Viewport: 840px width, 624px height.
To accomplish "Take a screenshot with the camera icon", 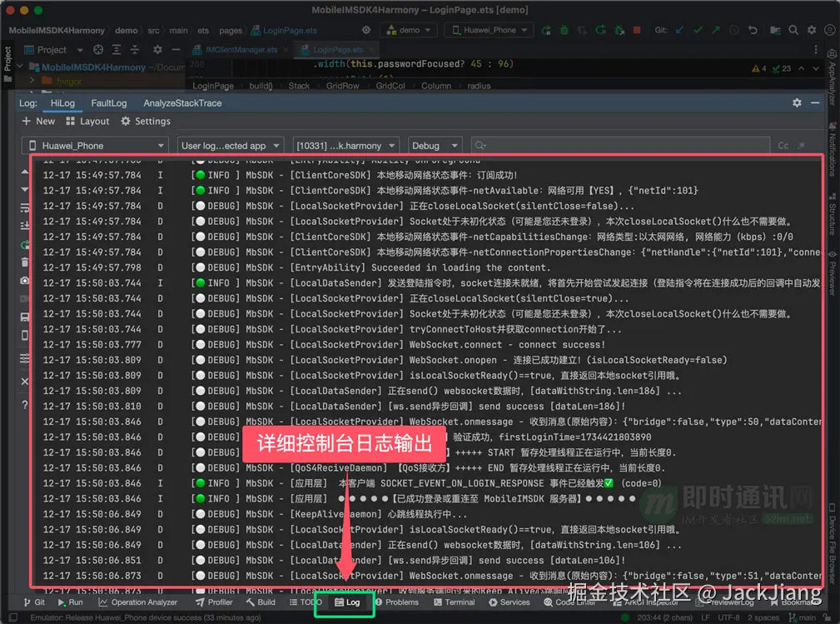I will click(24, 282).
